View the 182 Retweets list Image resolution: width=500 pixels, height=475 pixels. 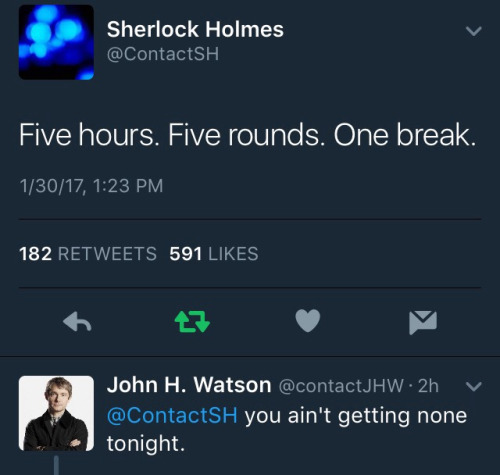pos(88,254)
